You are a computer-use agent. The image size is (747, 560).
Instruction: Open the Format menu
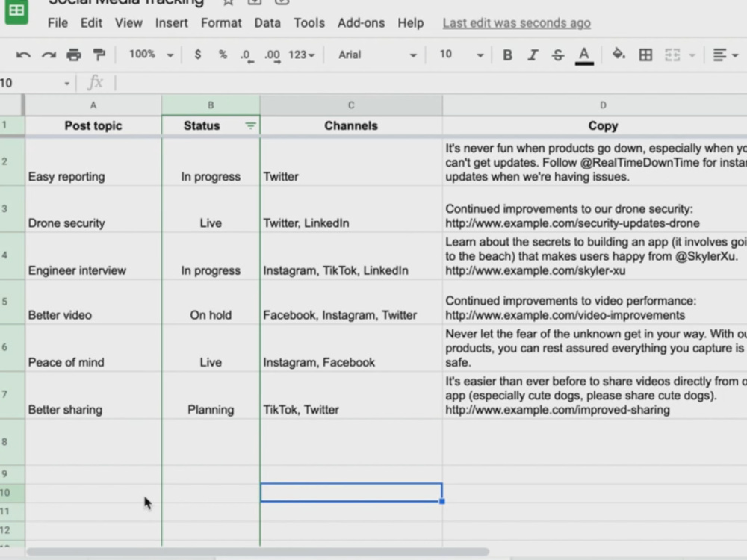pyautogui.click(x=221, y=23)
